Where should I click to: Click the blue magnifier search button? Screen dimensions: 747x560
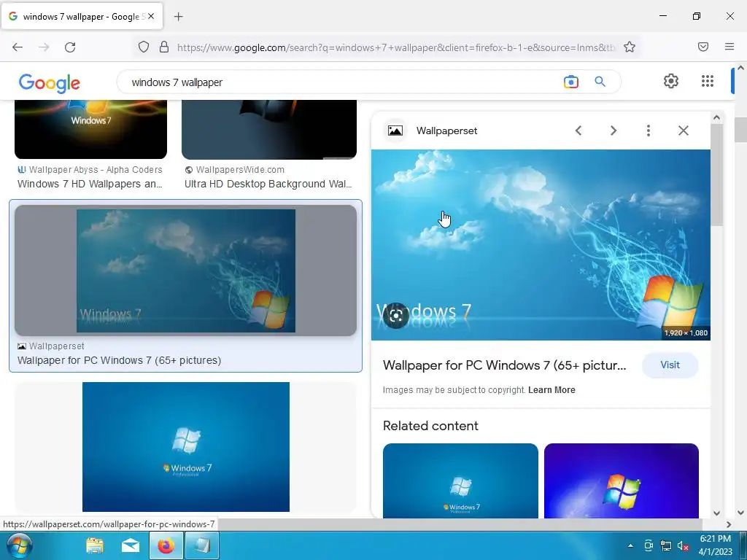point(600,82)
